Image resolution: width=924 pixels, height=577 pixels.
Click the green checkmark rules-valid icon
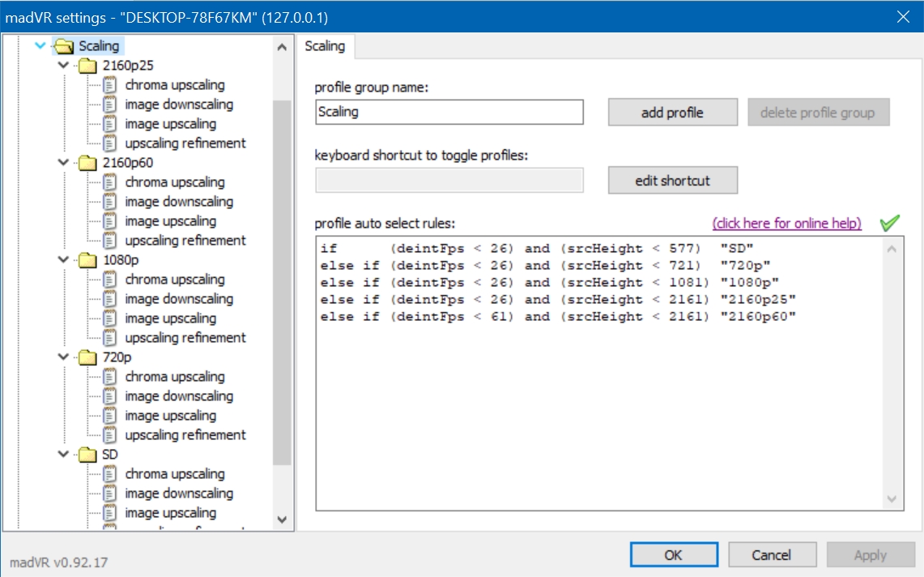tap(889, 223)
